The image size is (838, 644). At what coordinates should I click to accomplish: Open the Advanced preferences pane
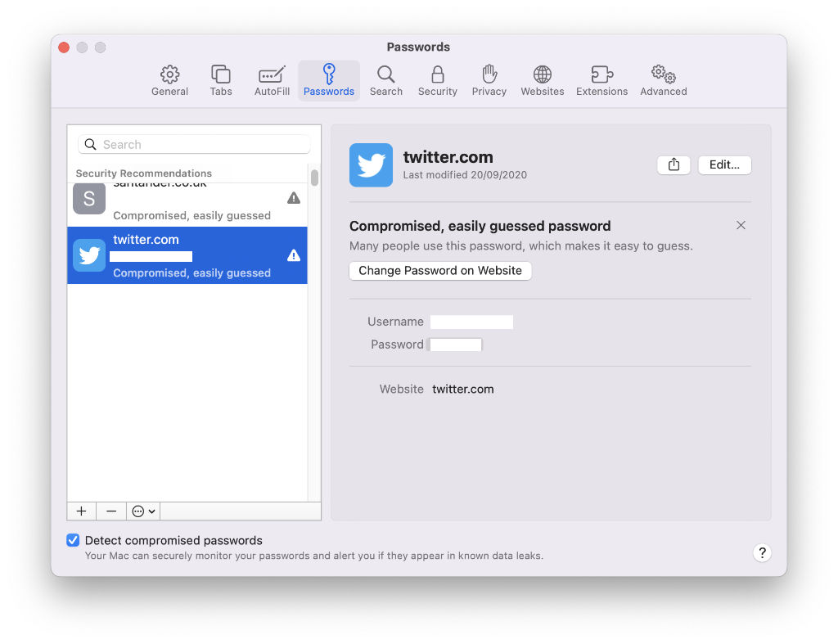pyautogui.click(x=663, y=81)
